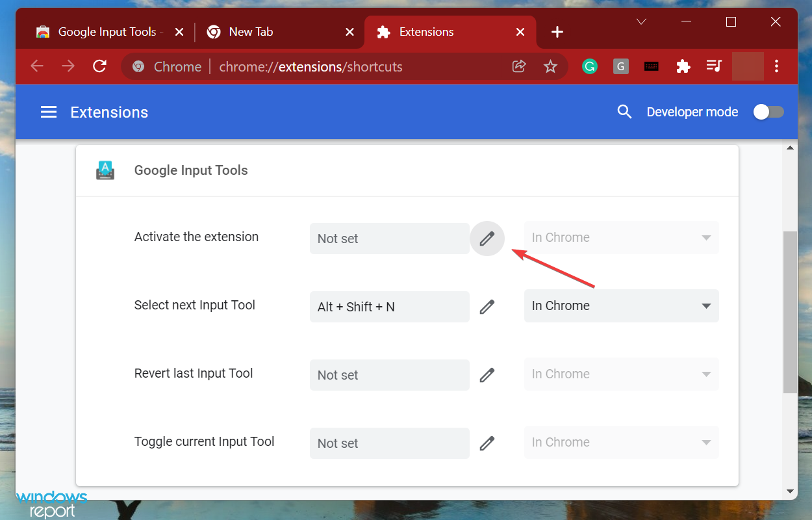Click the pencil icon for Activate the extension

tap(487, 239)
